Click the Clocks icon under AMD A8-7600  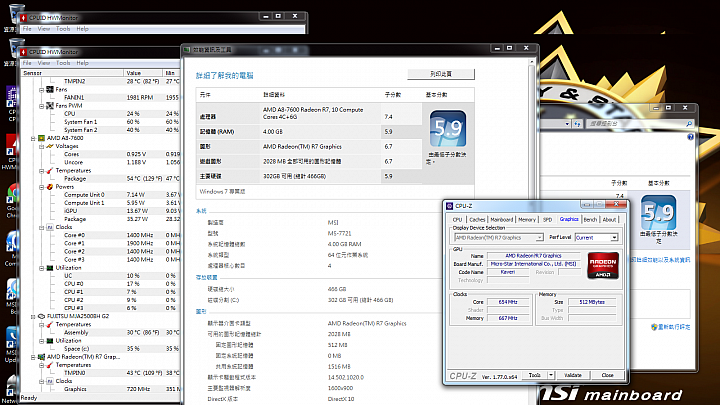tap(50, 227)
